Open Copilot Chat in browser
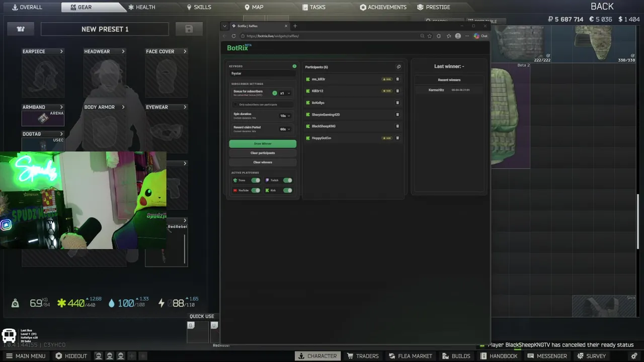 point(480,36)
